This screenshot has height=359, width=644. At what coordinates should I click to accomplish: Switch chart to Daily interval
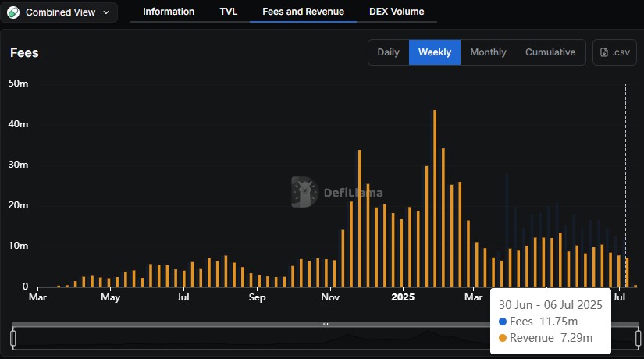[x=388, y=52]
